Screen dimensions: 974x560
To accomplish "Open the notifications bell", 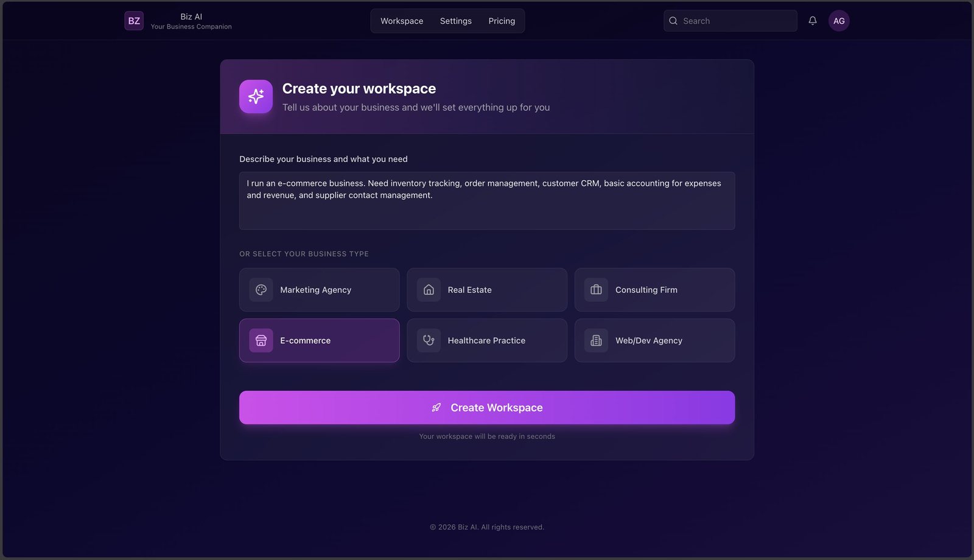I will tap(813, 21).
